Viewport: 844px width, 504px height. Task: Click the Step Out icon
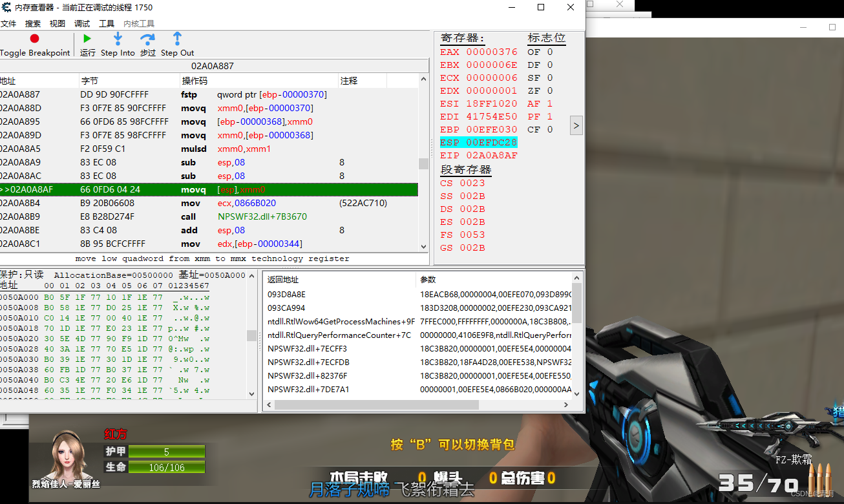point(177,39)
